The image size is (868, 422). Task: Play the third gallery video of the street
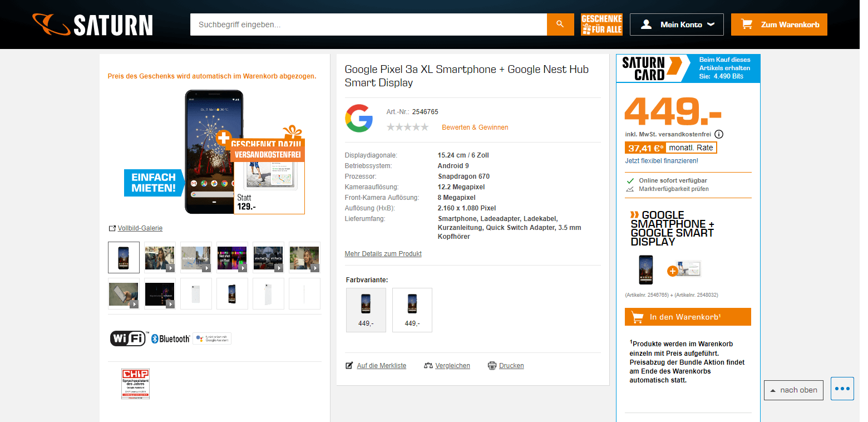coord(196,257)
